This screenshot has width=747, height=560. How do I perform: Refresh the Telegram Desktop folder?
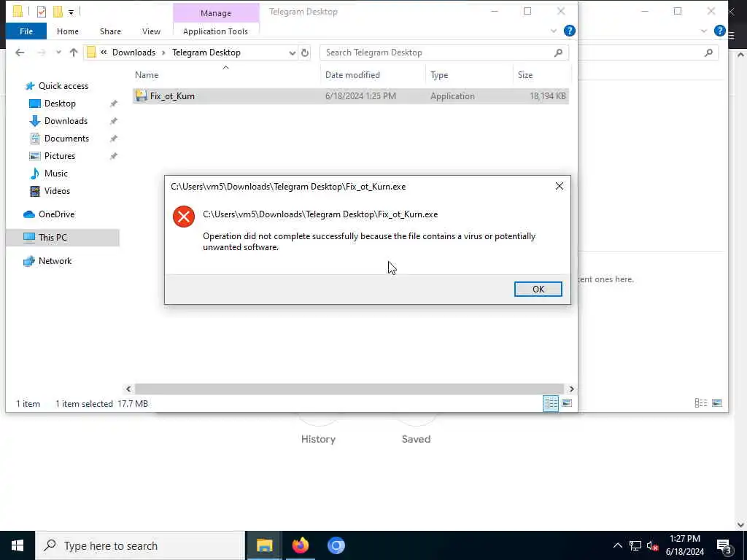click(x=305, y=52)
